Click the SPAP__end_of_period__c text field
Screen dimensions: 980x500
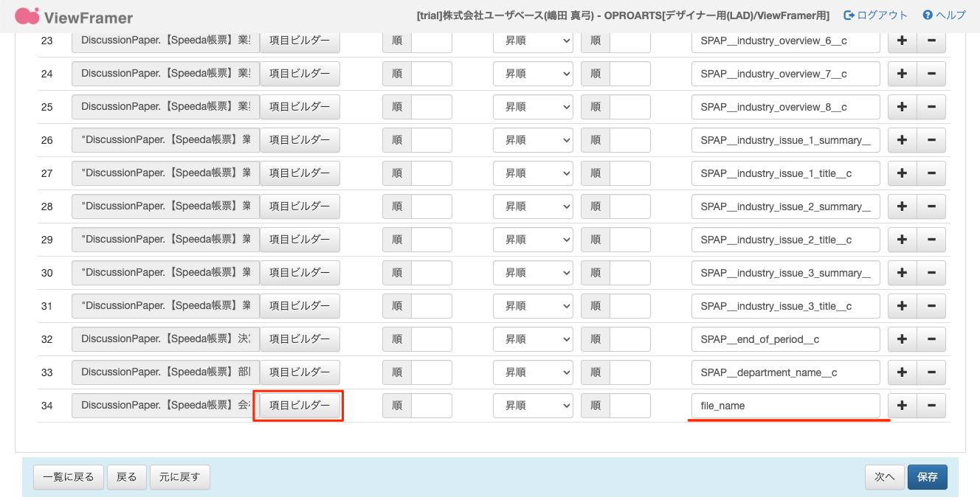[785, 339]
